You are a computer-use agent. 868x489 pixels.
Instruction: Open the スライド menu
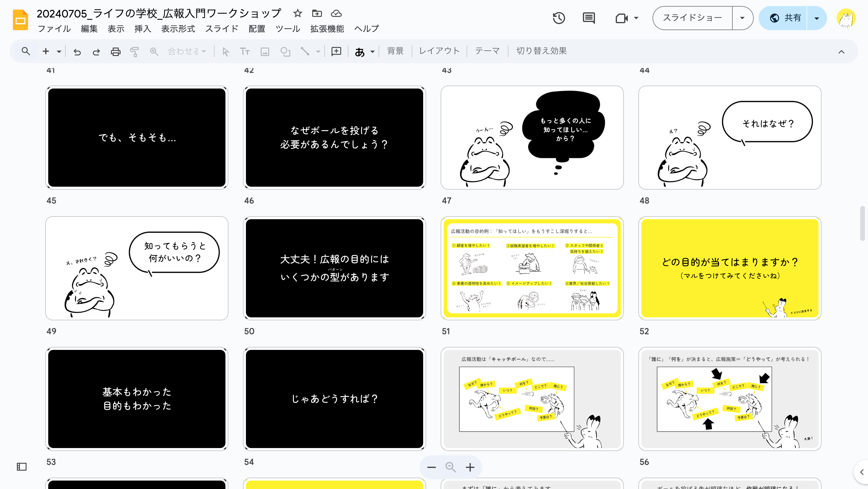pos(222,29)
